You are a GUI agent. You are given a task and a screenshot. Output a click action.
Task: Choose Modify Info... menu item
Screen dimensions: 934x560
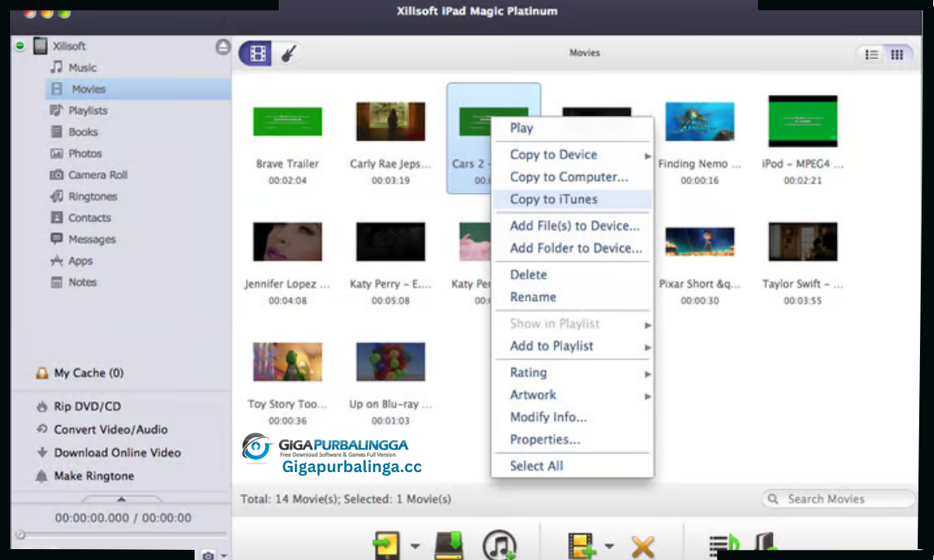point(572,418)
